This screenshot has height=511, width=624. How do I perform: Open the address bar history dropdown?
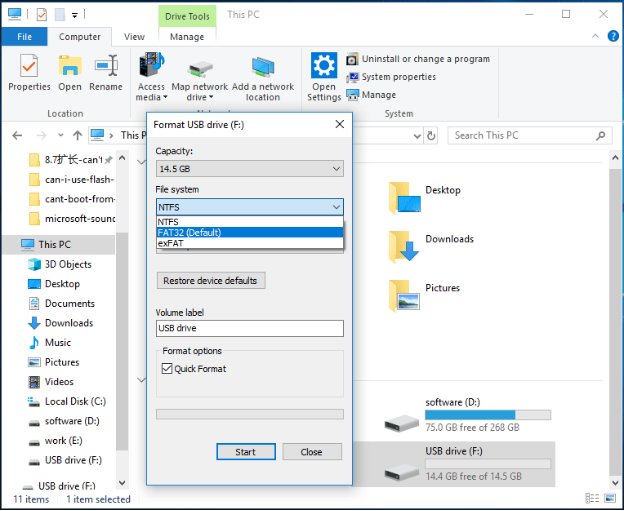click(417, 136)
